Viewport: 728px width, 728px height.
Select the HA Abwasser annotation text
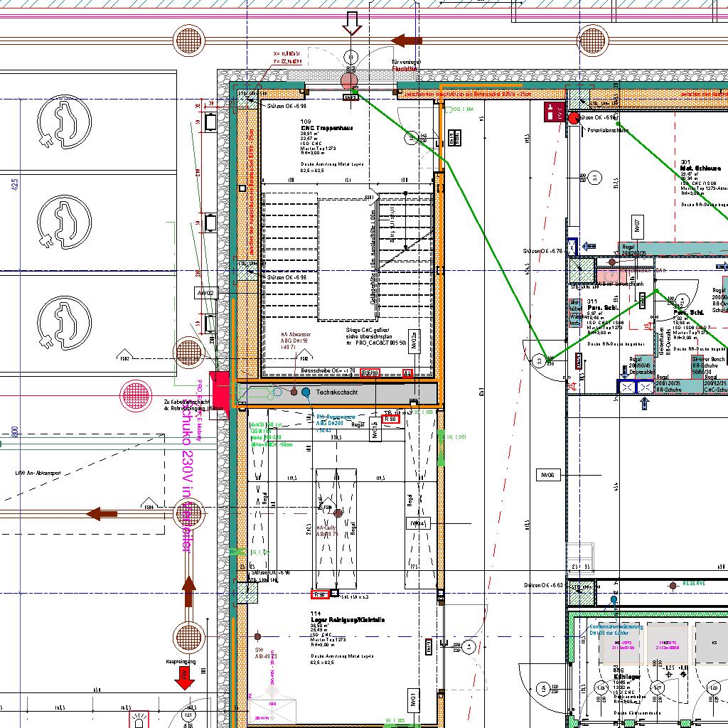tap(296, 341)
